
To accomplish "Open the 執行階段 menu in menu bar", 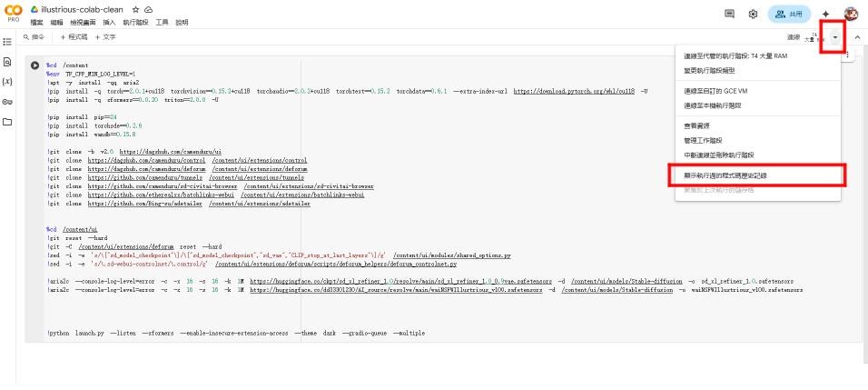I will [134, 22].
